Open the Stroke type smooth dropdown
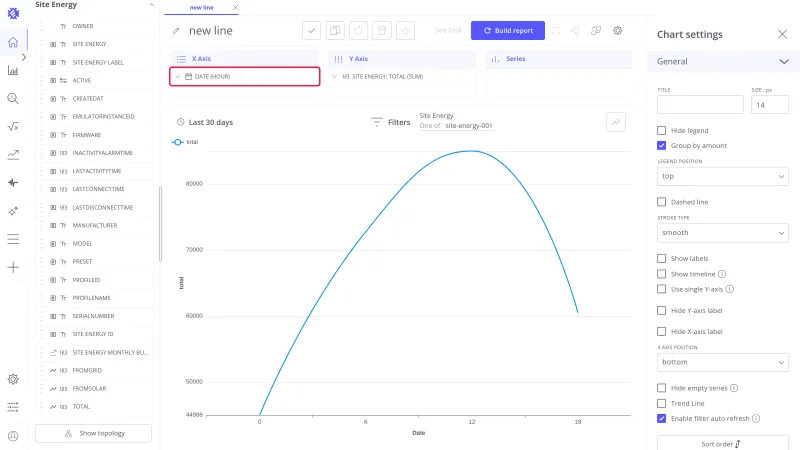Viewport: 800px width, 450px height. click(x=722, y=233)
